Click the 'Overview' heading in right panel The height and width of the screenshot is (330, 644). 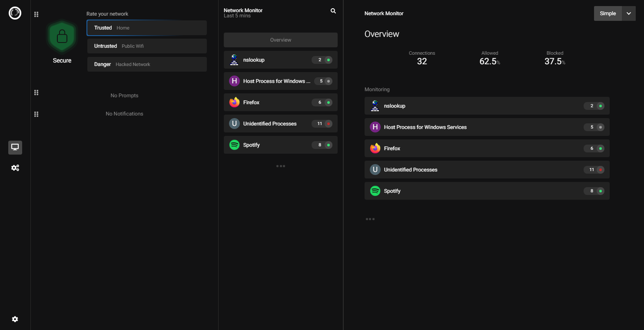click(x=382, y=34)
